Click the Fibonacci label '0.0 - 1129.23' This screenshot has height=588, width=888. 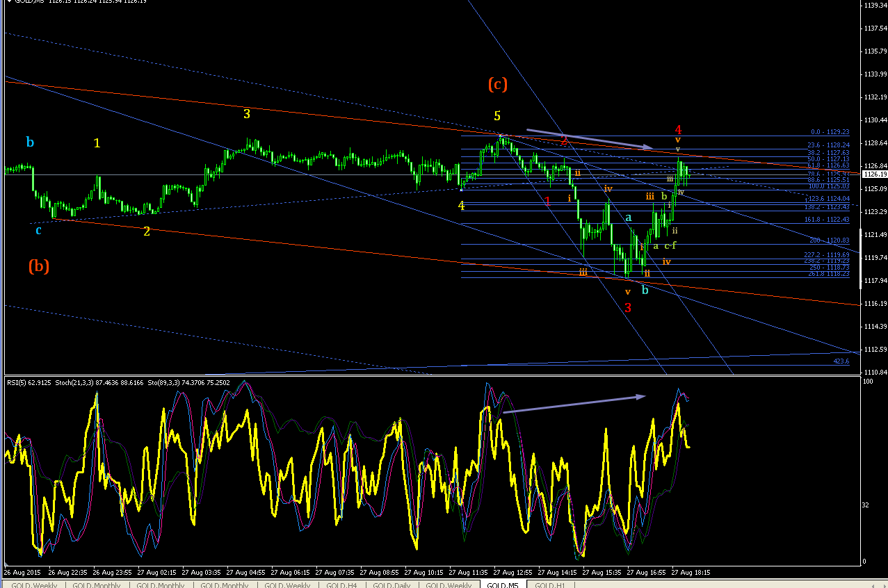point(830,132)
